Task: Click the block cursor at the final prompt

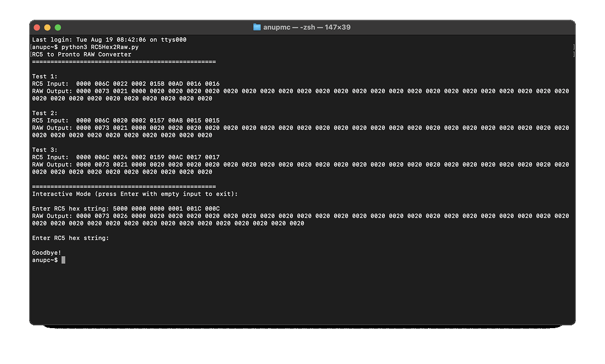Action: point(63,260)
